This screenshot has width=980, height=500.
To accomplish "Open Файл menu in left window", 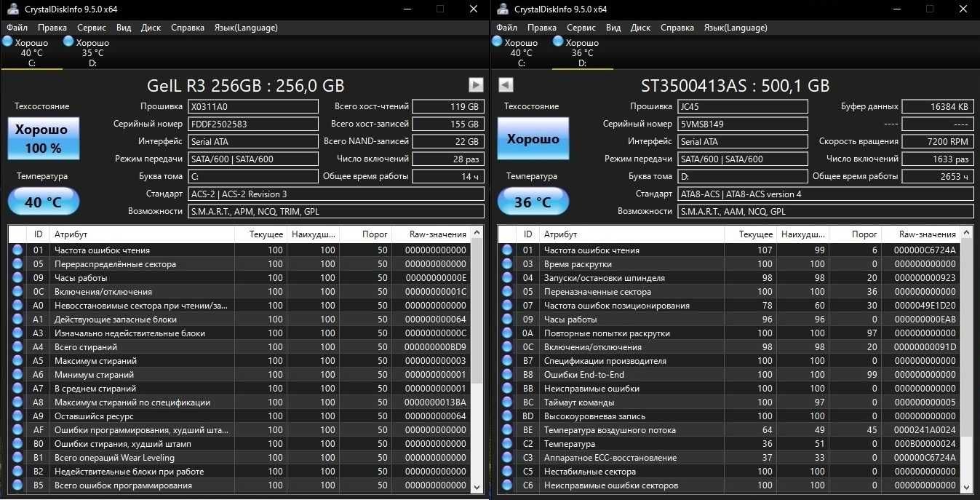I will (17, 28).
